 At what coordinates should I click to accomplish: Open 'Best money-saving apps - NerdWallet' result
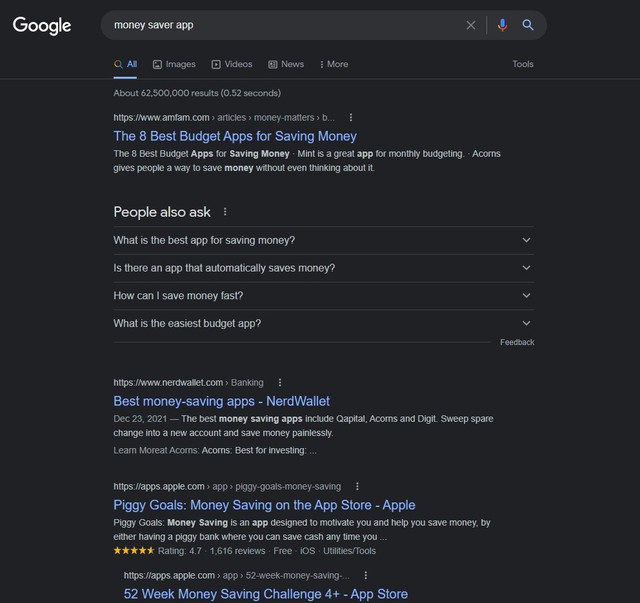[x=222, y=401]
